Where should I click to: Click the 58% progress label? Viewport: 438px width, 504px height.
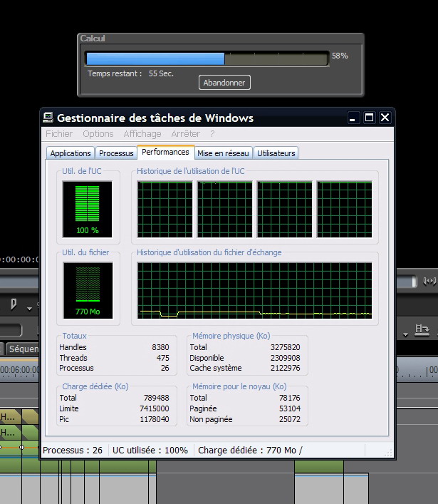click(x=340, y=56)
